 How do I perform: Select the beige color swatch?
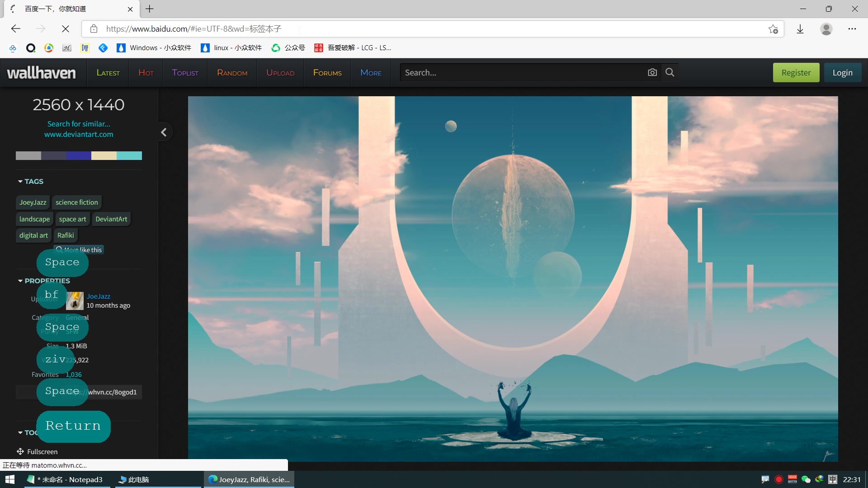pyautogui.click(x=104, y=155)
